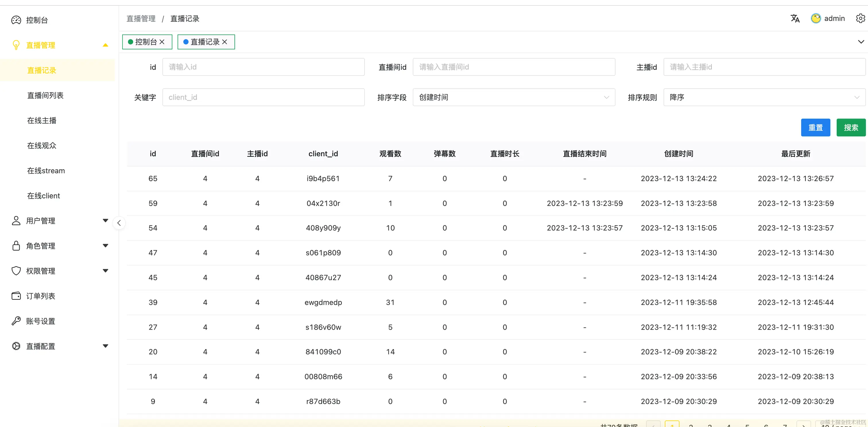Click the 搜索 search button

pos(851,128)
